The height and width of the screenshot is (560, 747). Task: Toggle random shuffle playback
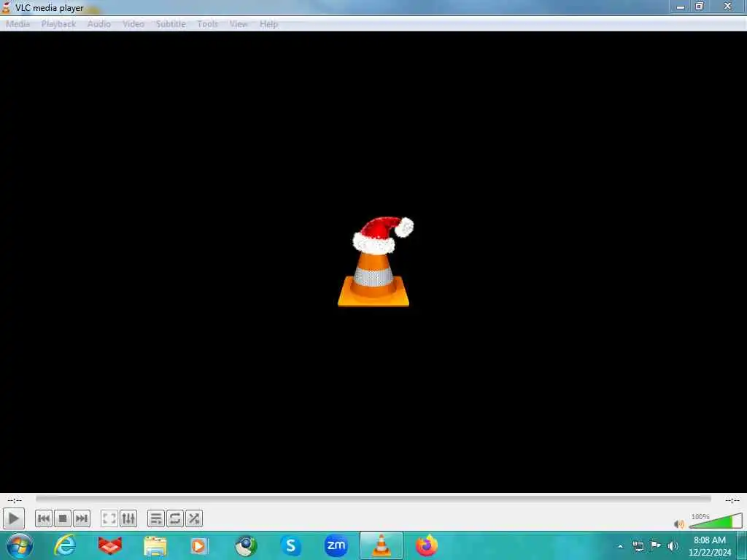pyautogui.click(x=194, y=518)
